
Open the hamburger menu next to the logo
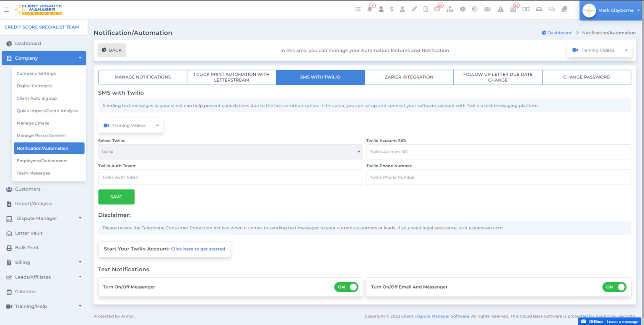tap(6, 10)
